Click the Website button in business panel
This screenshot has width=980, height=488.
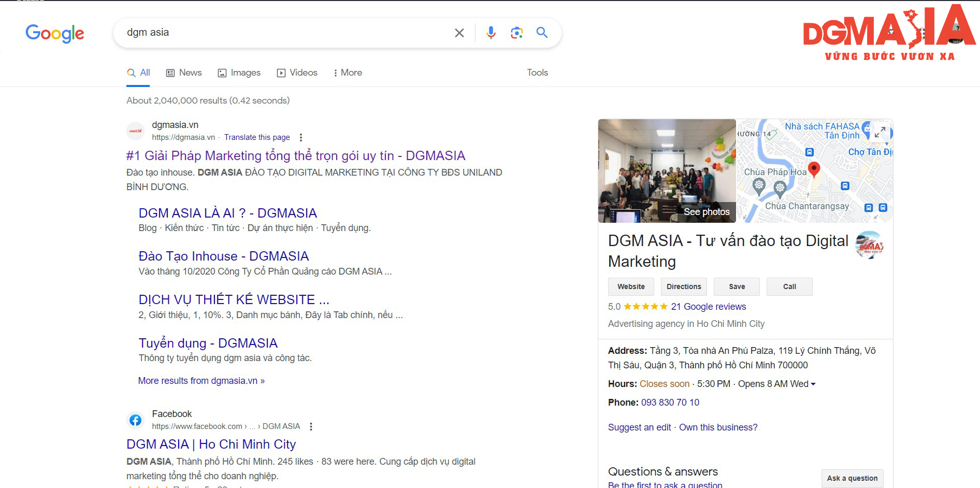[x=631, y=286]
